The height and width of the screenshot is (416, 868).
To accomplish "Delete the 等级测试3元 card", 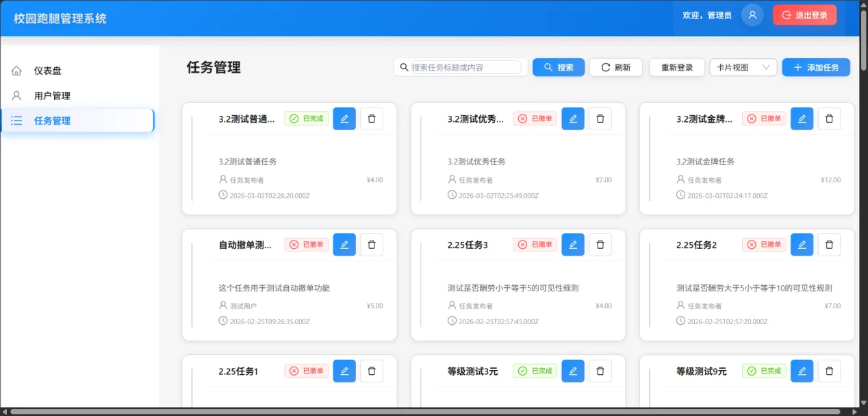I will (600, 371).
